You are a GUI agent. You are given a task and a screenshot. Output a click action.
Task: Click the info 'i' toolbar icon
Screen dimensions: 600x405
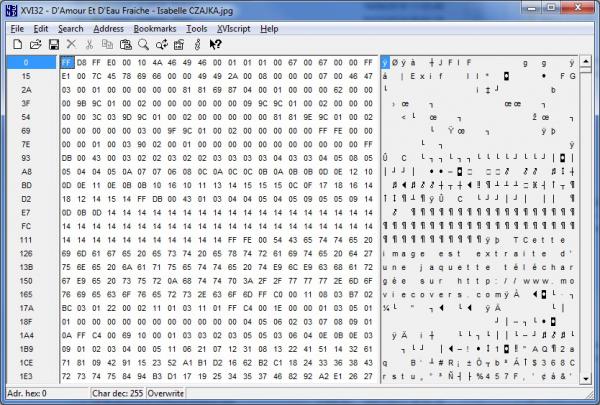[198, 44]
